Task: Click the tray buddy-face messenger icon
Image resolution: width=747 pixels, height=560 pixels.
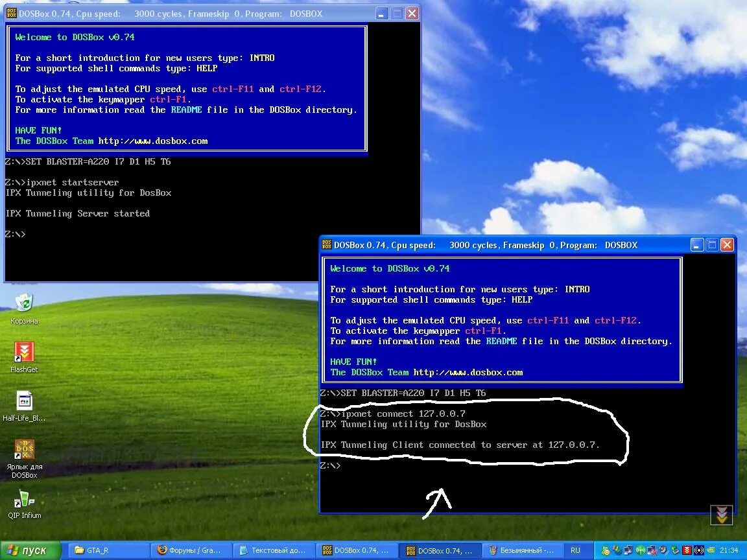Action: [x=606, y=550]
